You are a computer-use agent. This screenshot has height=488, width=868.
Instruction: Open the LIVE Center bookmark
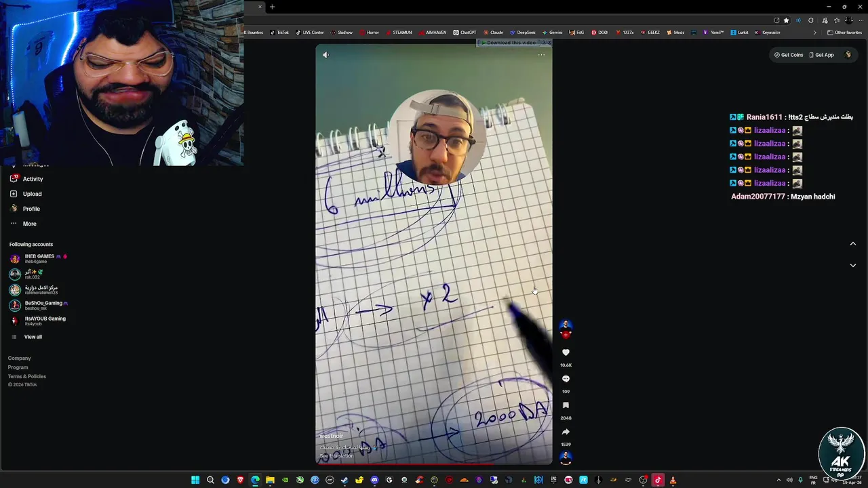[x=310, y=33]
